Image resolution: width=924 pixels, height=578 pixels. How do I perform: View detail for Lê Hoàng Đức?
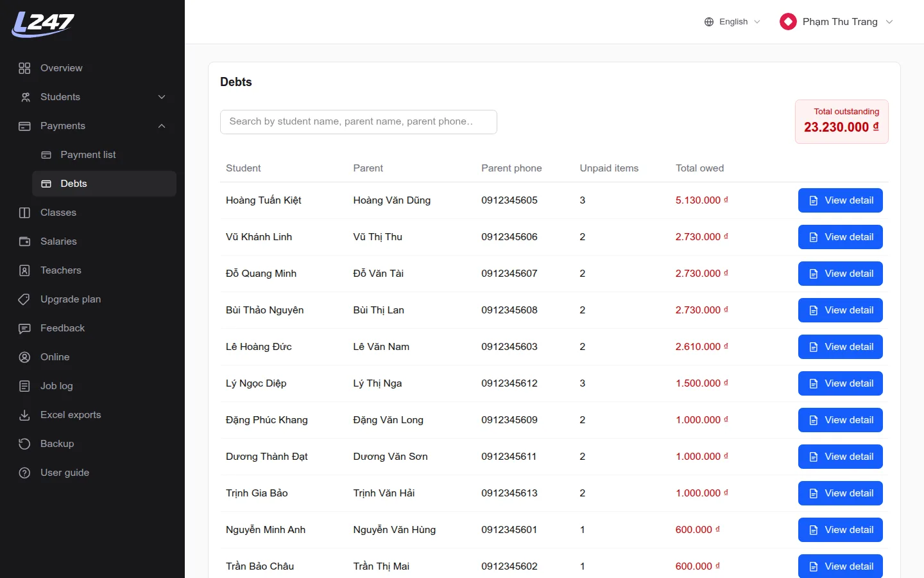(841, 347)
